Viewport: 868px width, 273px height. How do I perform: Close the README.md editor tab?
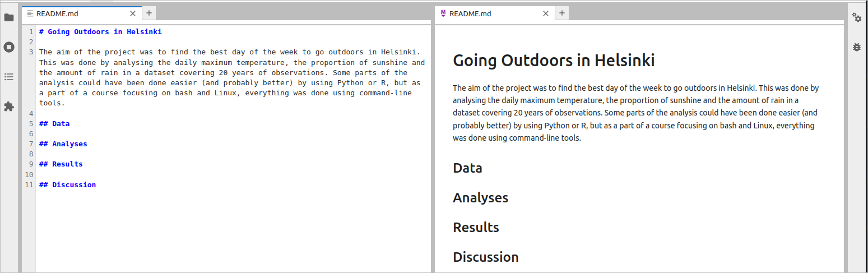click(x=133, y=13)
